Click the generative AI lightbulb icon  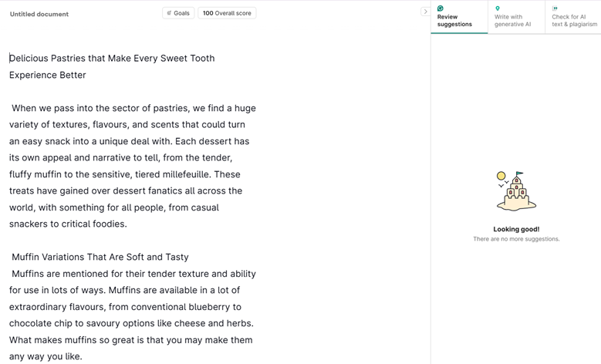pyautogui.click(x=498, y=8)
